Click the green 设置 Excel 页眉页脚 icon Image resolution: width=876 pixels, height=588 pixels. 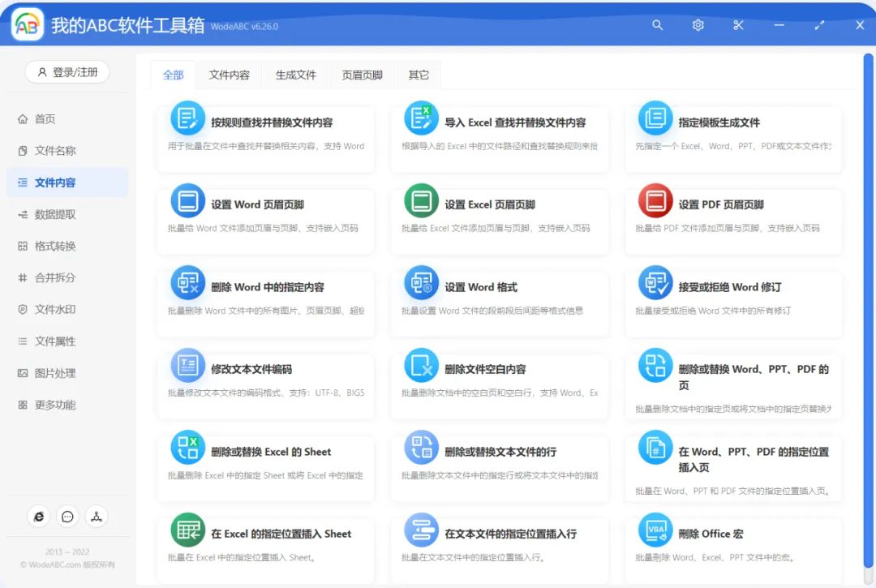pos(421,200)
